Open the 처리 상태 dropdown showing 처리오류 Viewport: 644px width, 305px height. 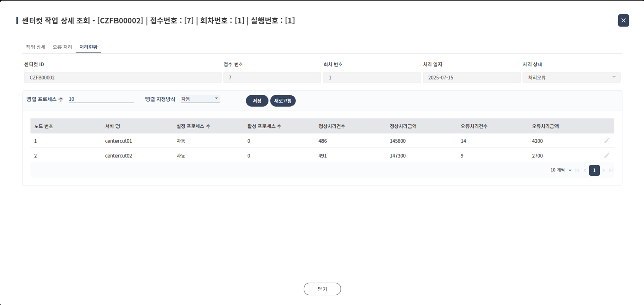pos(571,77)
